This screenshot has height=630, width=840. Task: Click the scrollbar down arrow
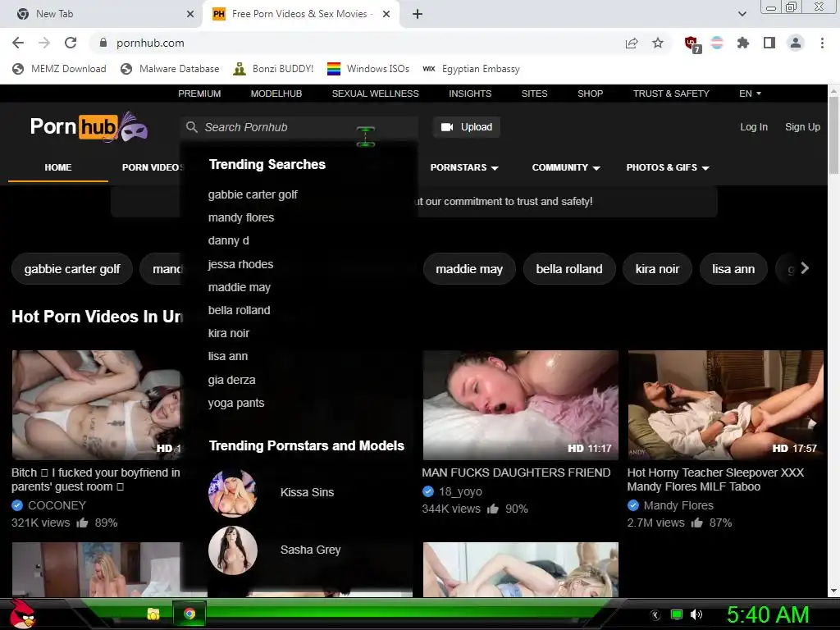point(833,591)
